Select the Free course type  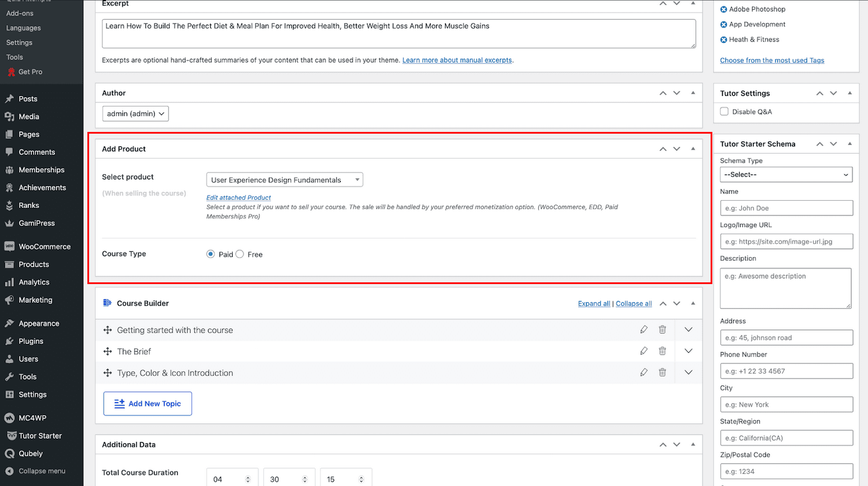[240, 254]
